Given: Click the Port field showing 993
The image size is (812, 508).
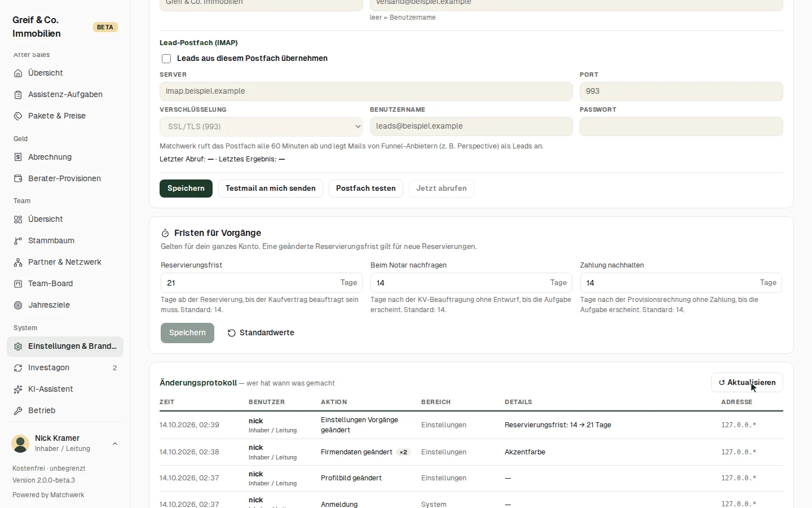Looking at the screenshot, I should [681, 91].
